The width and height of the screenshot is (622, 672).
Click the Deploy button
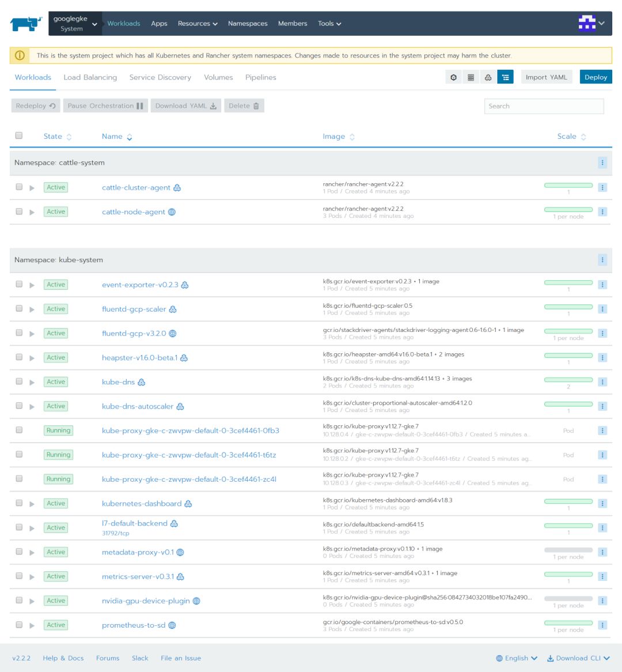coord(596,77)
